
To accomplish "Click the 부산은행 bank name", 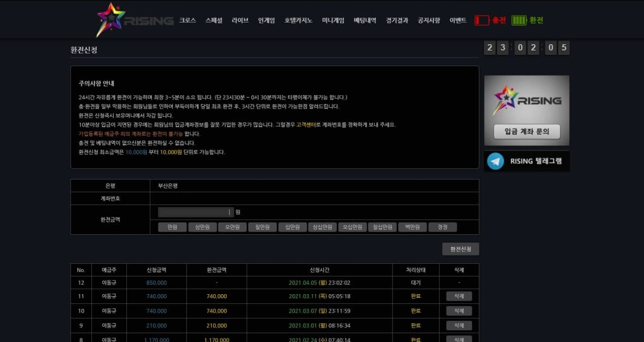I will (168, 186).
